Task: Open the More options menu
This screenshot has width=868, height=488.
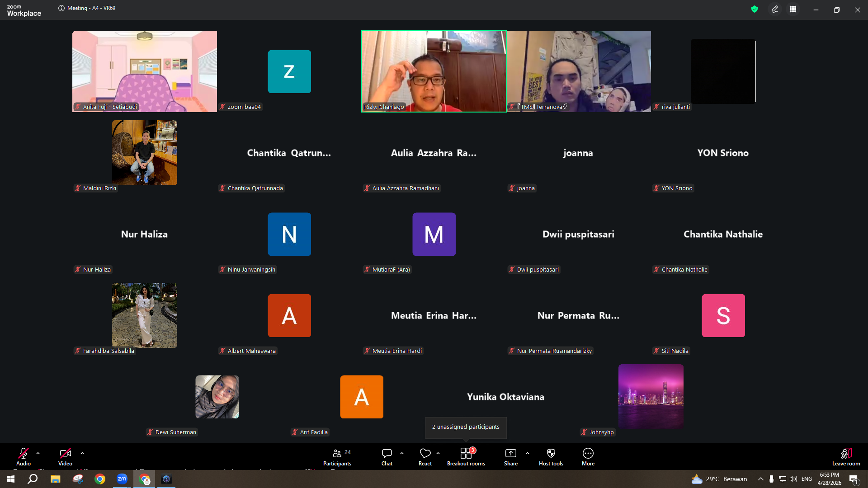Action: [x=588, y=456]
